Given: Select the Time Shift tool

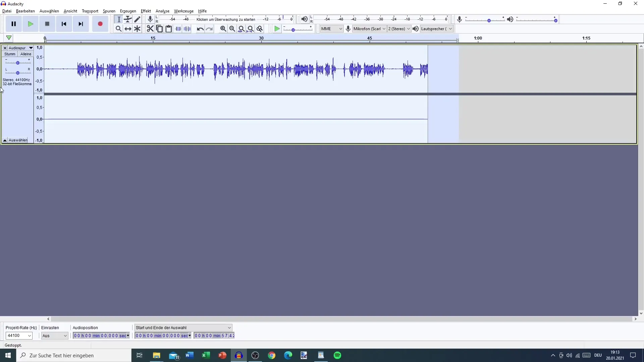Looking at the screenshot, I should pyautogui.click(x=128, y=29).
